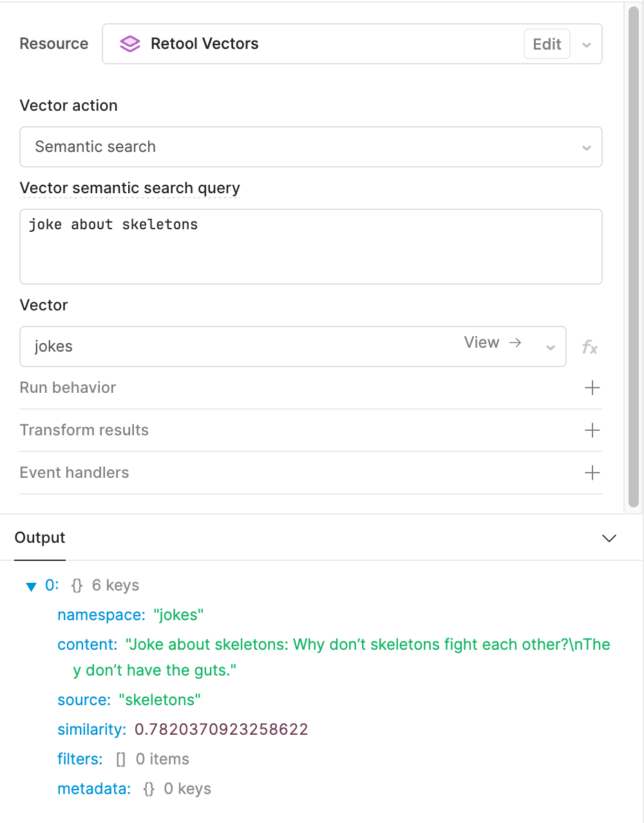Viewport: 644px width, 823px height.
Task: Expand the Run behavior section
Action: [x=310, y=388]
